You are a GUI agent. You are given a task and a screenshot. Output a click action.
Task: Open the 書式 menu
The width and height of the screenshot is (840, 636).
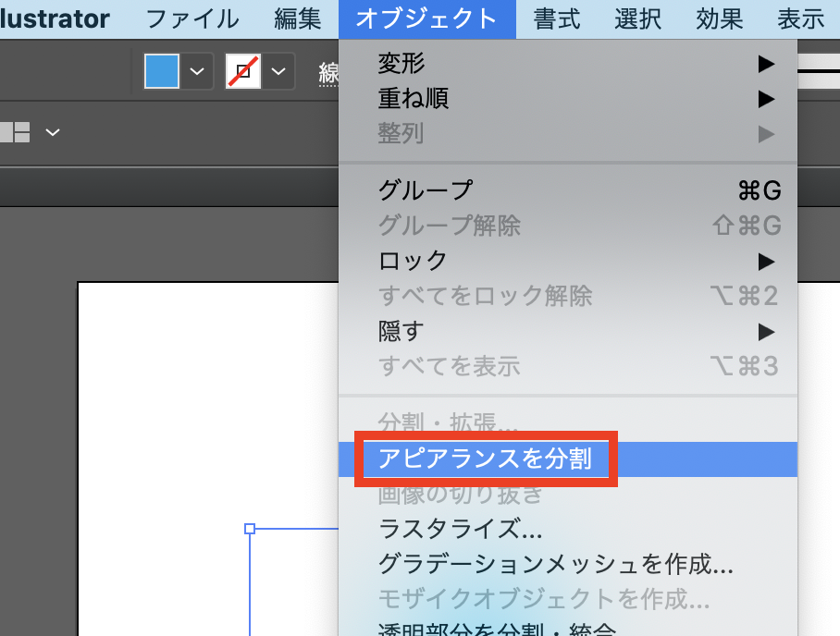click(x=557, y=18)
